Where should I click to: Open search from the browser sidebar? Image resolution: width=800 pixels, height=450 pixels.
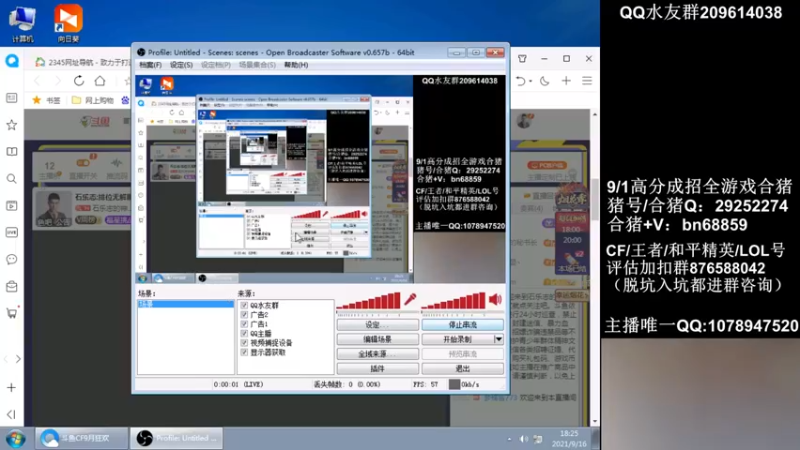click(11, 179)
